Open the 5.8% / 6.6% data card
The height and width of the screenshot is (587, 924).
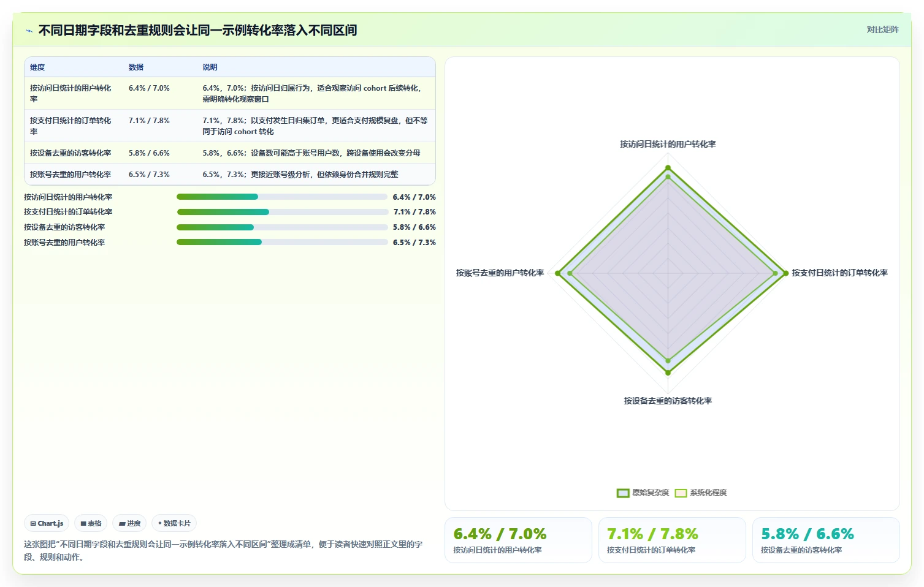826,540
